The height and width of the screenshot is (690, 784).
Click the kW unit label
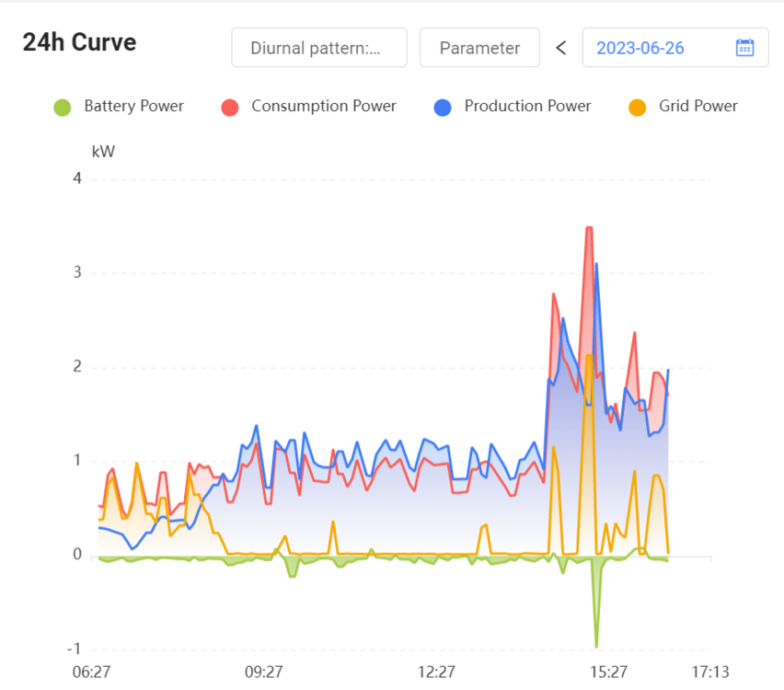tap(103, 152)
